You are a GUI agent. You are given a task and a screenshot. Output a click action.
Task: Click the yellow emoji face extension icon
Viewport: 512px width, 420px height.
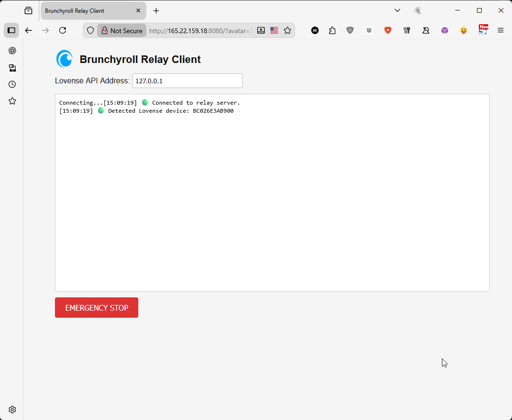pos(464,30)
